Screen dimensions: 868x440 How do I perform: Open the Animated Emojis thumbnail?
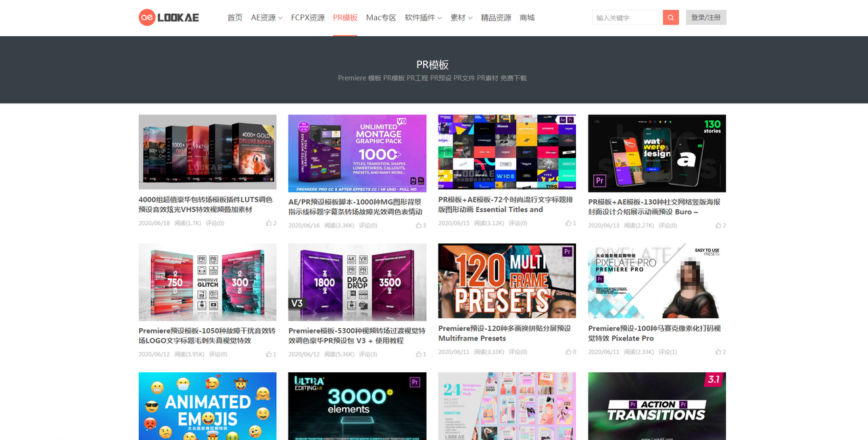207,406
